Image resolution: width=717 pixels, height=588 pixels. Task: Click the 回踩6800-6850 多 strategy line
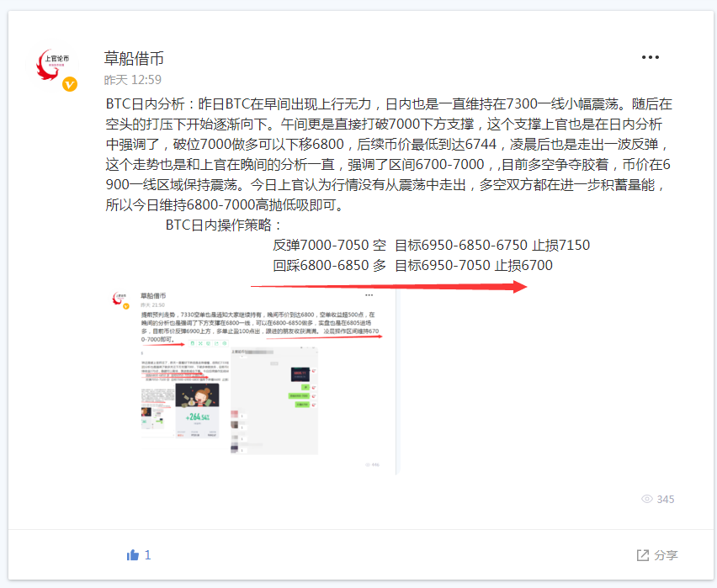pos(412,265)
